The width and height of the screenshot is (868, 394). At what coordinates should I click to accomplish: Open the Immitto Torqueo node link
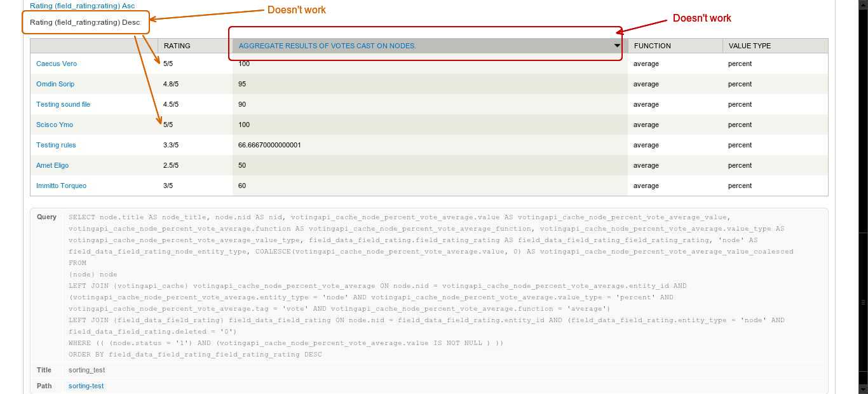tap(61, 186)
